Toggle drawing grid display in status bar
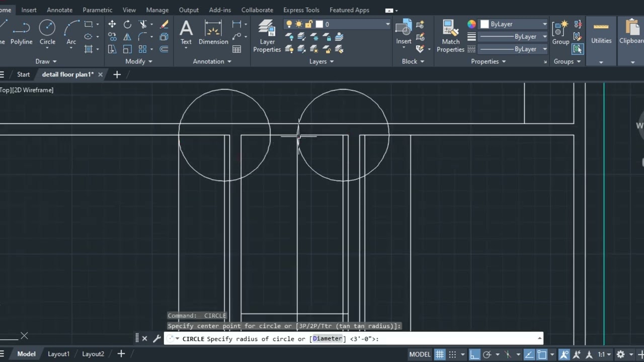The height and width of the screenshot is (362, 644). click(440, 354)
